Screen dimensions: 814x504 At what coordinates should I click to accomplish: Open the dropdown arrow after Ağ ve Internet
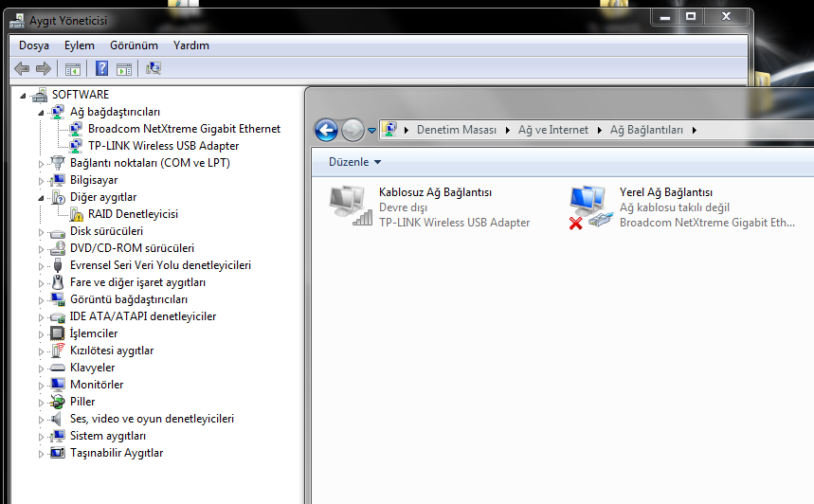click(600, 131)
